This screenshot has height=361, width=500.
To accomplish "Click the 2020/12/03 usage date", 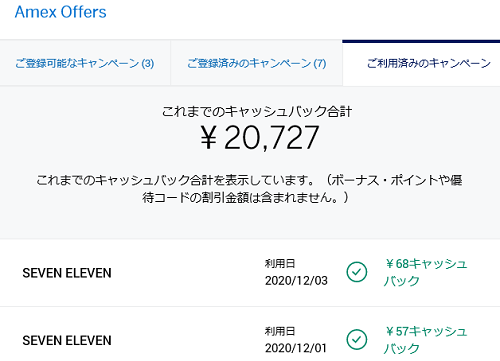I will pyautogui.click(x=296, y=281).
